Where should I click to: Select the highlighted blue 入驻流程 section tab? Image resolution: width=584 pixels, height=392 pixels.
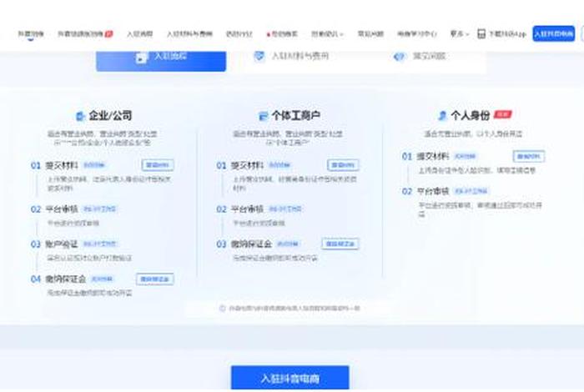point(161,61)
